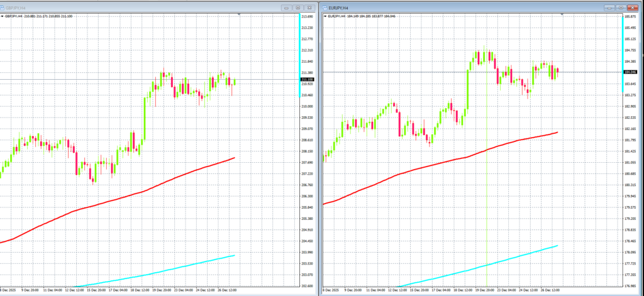This screenshot has width=644, height=296.
Task: Select the GBPJPY,H4 window title bar
Action: pos(126,7)
